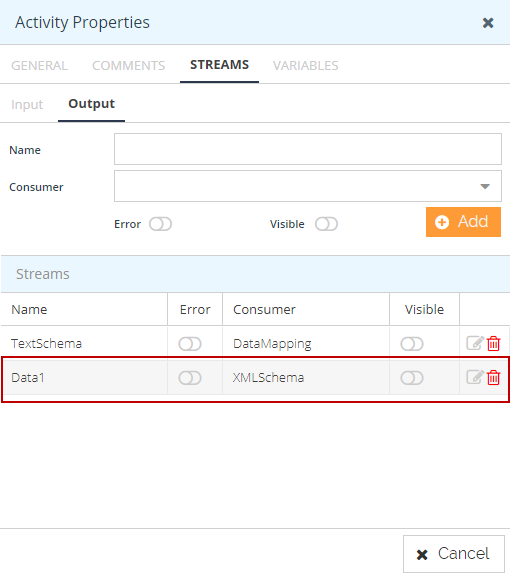Screen dimensions: 510x577
Task: Turn on Visible toggle for Data1
Action: tap(412, 378)
